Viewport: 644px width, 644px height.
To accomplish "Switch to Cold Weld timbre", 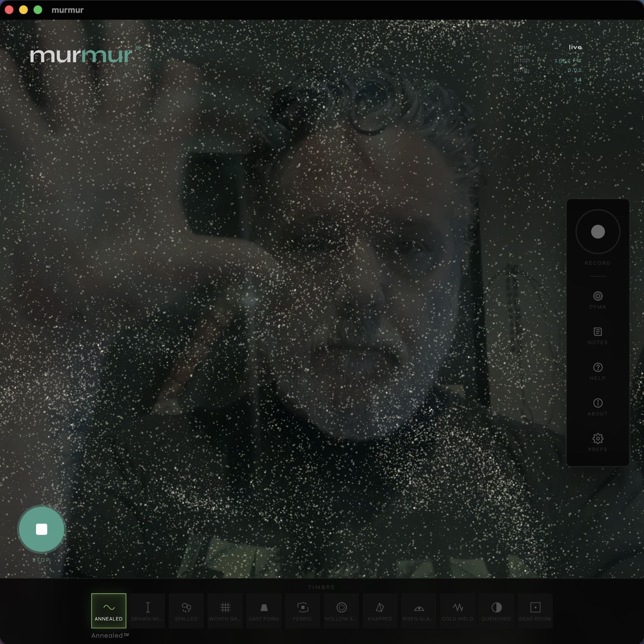I will click(458, 610).
